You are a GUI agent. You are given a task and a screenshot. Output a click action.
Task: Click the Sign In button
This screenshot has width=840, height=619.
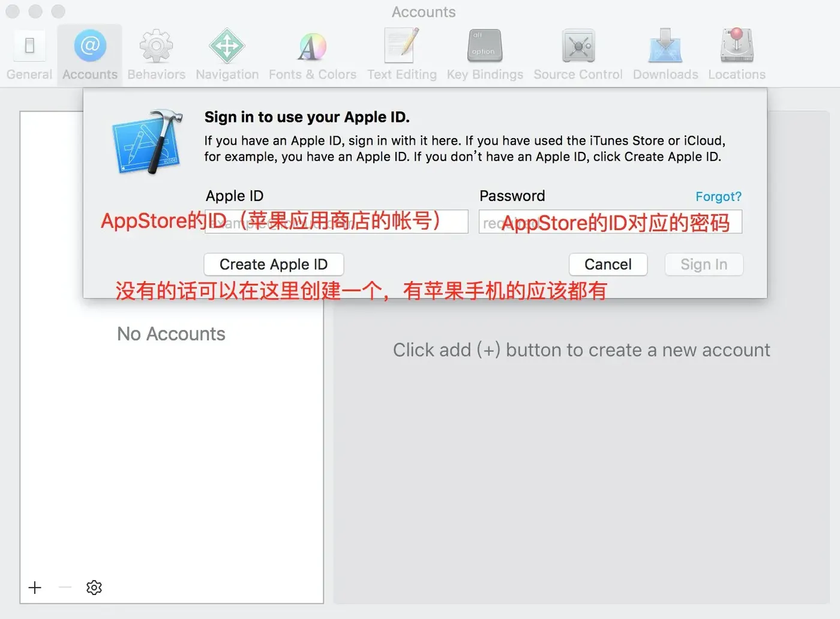[x=704, y=264]
